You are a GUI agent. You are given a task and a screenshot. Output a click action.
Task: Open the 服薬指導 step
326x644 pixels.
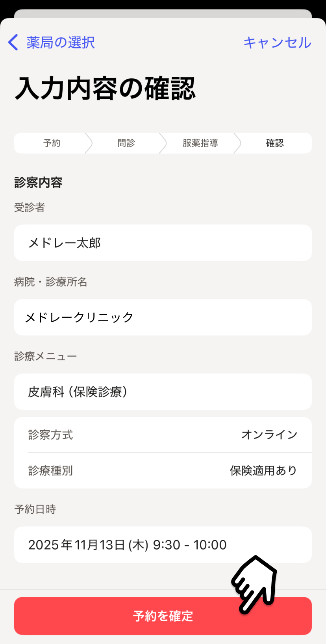(200, 143)
